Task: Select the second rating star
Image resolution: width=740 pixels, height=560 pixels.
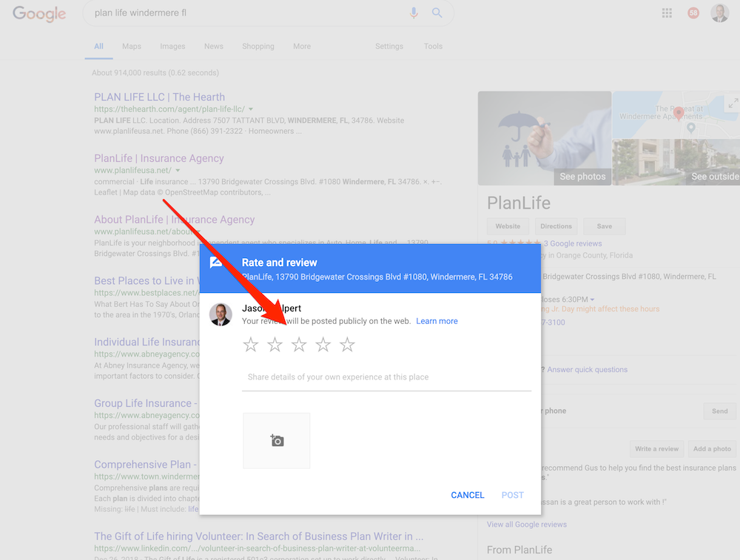Action: coord(275,345)
